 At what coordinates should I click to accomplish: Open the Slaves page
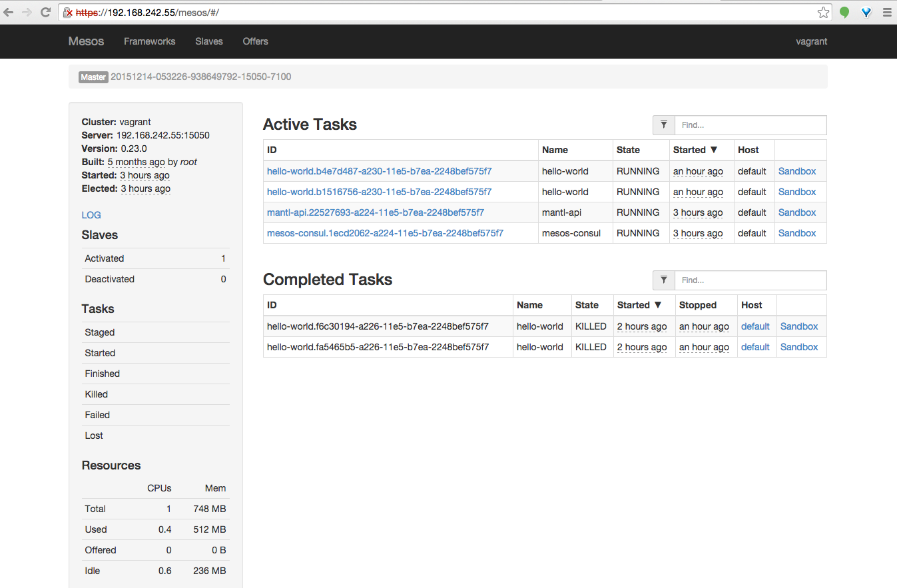(209, 41)
